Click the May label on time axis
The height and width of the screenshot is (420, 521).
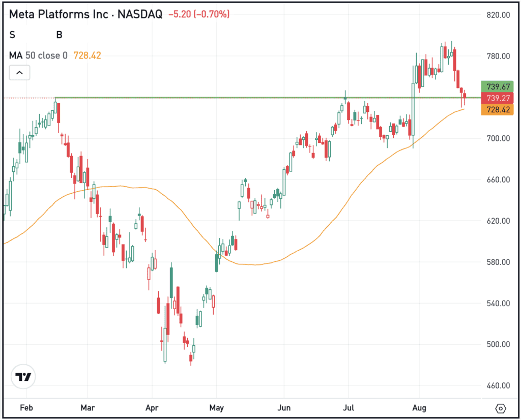coord(217,408)
